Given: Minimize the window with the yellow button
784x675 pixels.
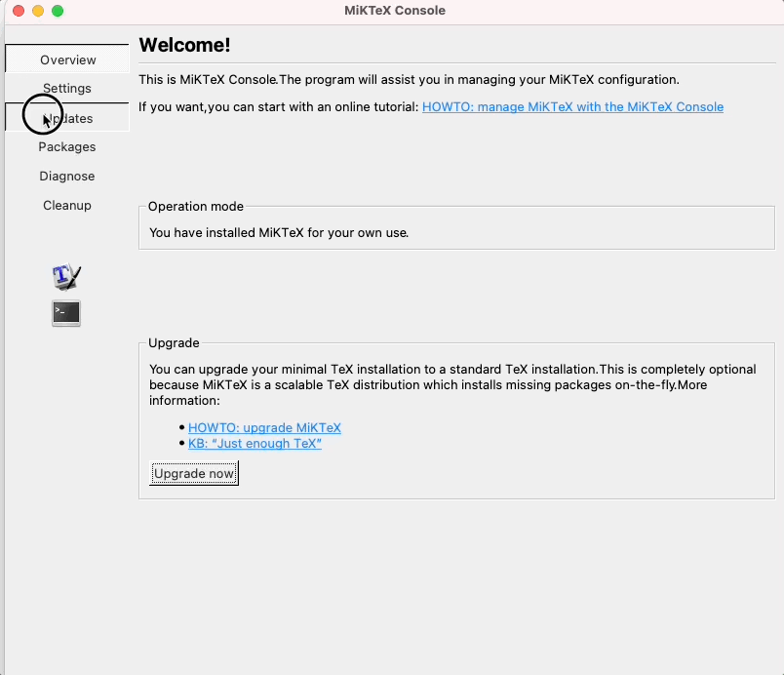Looking at the screenshot, I should [x=38, y=11].
